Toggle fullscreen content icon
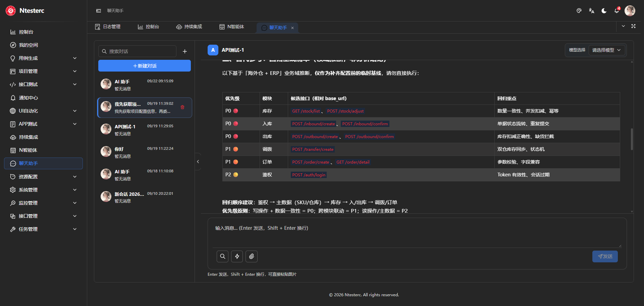This screenshot has height=306, width=644. pyautogui.click(x=633, y=26)
